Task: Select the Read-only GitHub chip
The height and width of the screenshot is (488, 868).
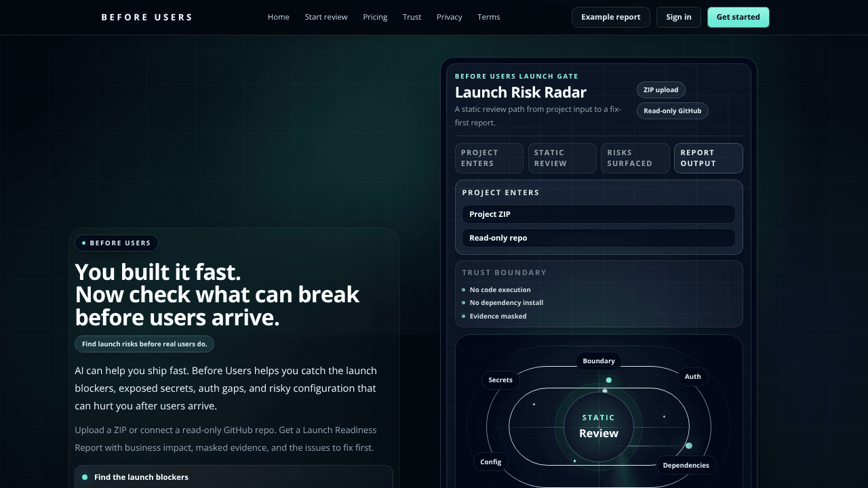Action: (672, 110)
